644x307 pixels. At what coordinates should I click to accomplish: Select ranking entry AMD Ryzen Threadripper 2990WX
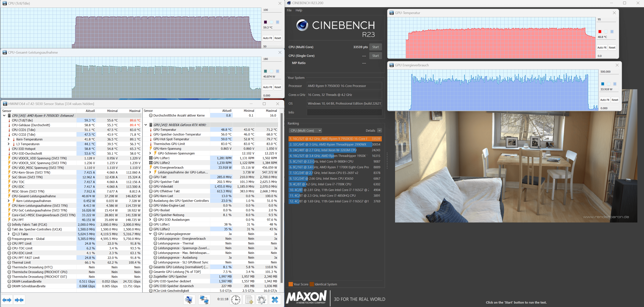(x=335, y=145)
